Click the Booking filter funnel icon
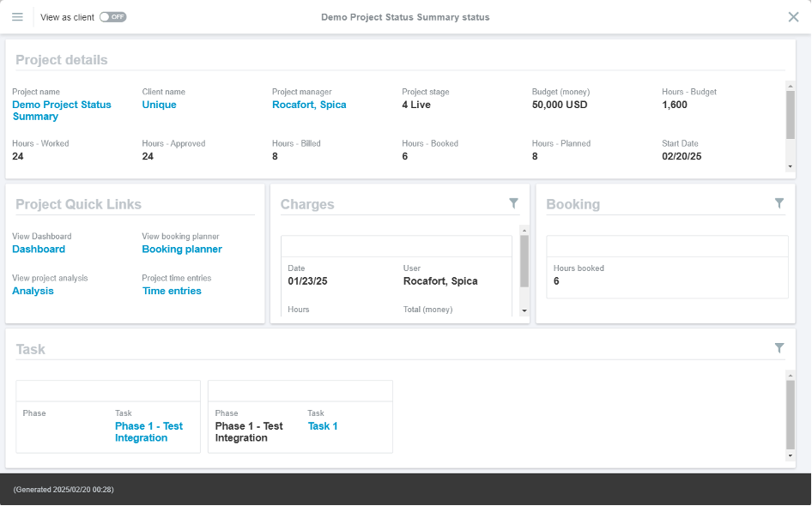Image resolution: width=812 pixels, height=506 pixels. [x=779, y=203]
